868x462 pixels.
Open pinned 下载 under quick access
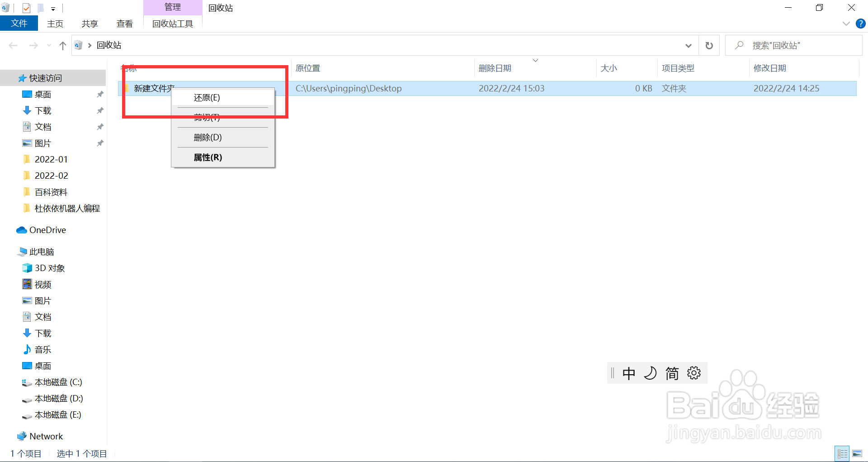[43, 111]
